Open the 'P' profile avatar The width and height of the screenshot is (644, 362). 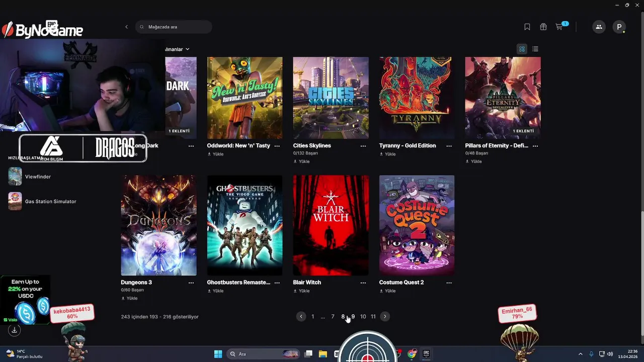tap(619, 27)
